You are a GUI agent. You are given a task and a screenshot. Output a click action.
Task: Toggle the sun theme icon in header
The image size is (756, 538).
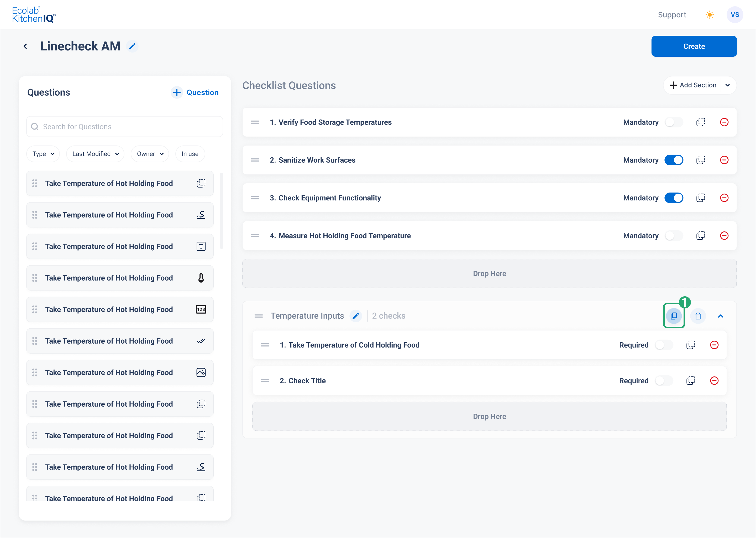(710, 14)
